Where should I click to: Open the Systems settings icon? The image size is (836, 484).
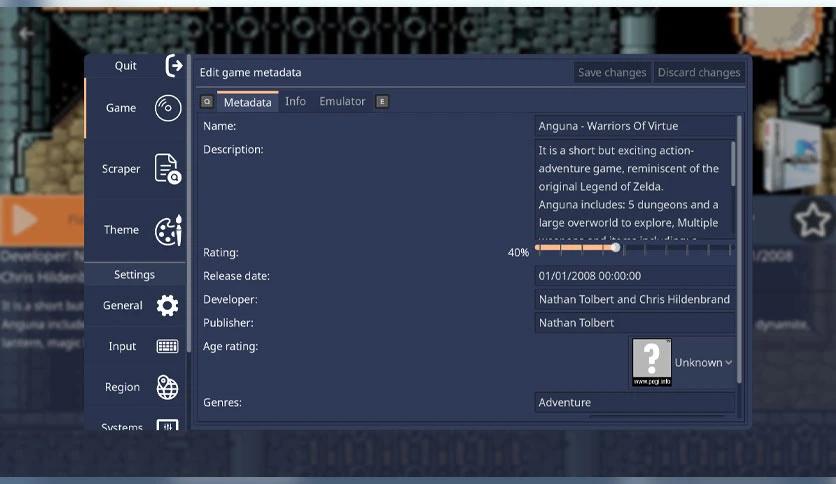tap(167, 425)
